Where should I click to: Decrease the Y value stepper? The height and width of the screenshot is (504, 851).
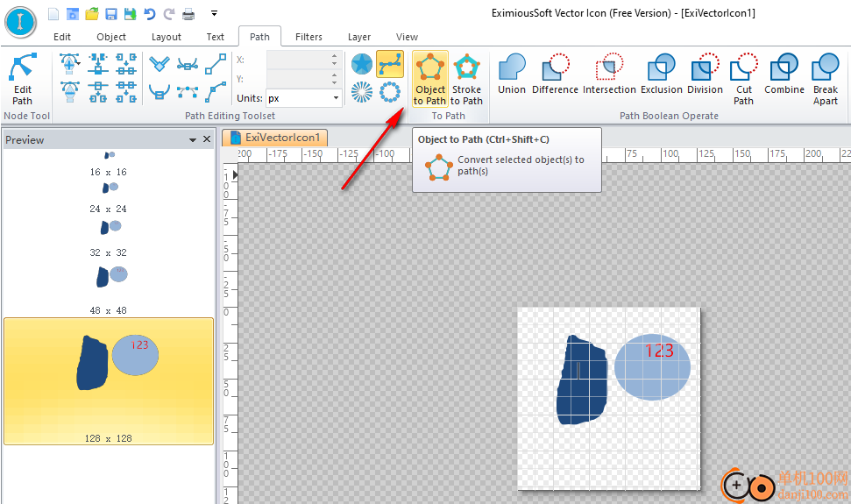click(x=335, y=82)
